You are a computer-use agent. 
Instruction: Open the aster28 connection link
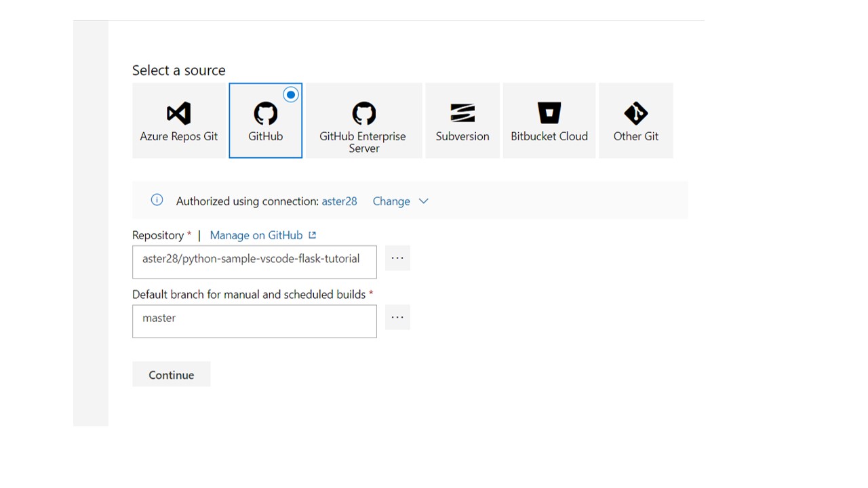(x=339, y=201)
